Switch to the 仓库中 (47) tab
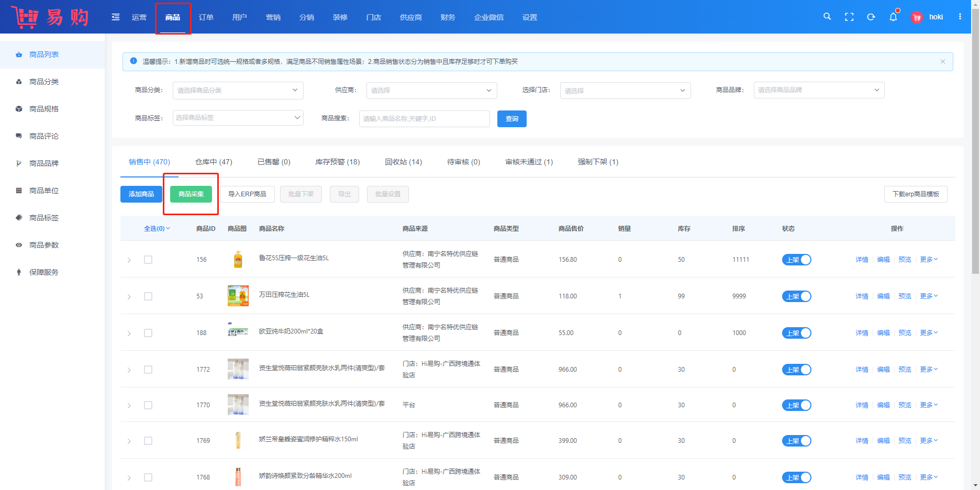The width and height of the screenshot is (980, 490). tap(214, 162)
